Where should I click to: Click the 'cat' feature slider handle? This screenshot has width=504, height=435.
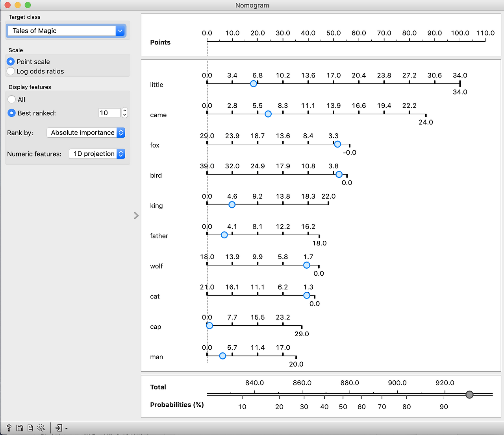pyautogui.click(x=307, y=295)
